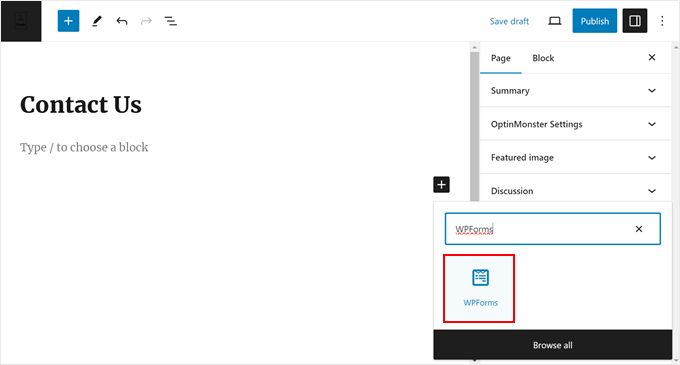Click the black add block plus button
Viewport: 680px width, 365px height.
(x=441, y=185)
